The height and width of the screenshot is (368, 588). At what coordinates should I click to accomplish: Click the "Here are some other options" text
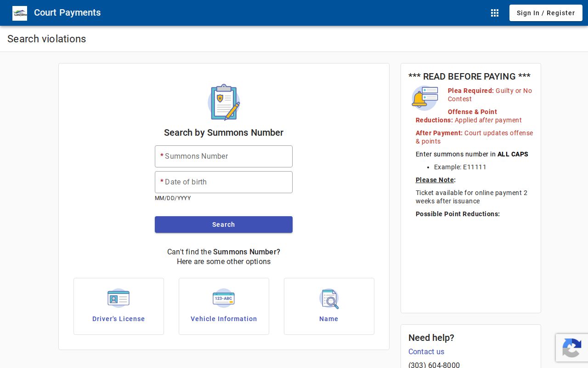224,261
